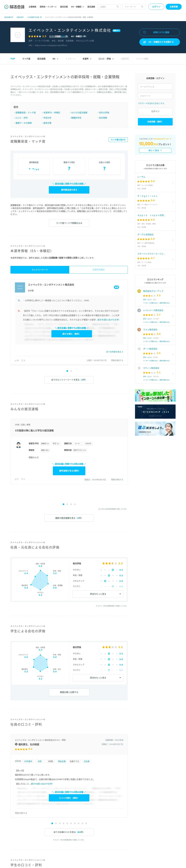Click the 会員登録 button in the header
186x868 pixels.
[x=174, y=7]
